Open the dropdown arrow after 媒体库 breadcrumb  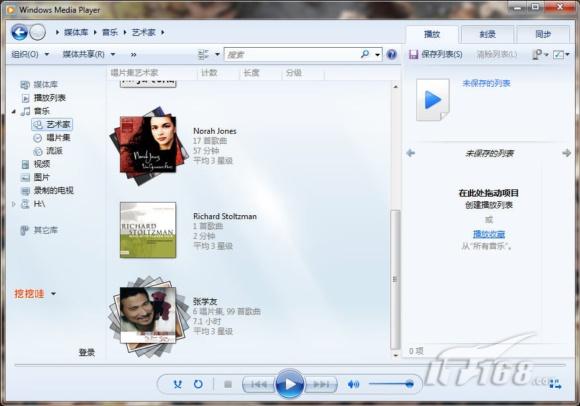[x=95, y=33]
